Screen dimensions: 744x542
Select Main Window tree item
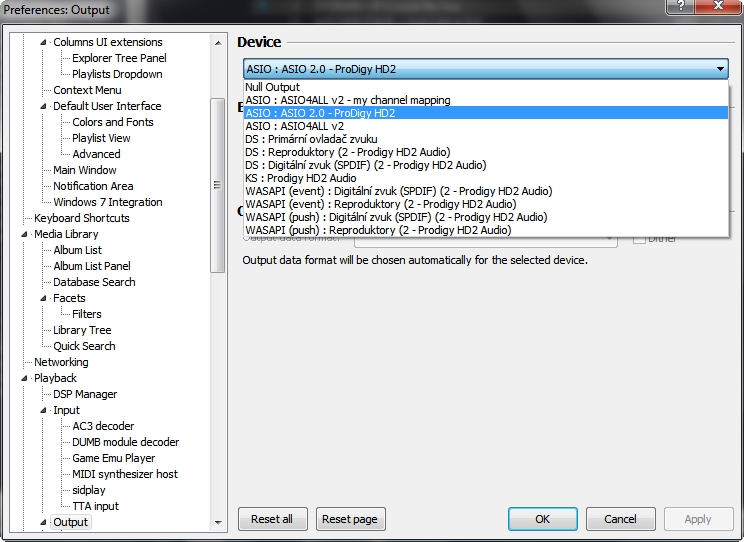click(85, 170)
